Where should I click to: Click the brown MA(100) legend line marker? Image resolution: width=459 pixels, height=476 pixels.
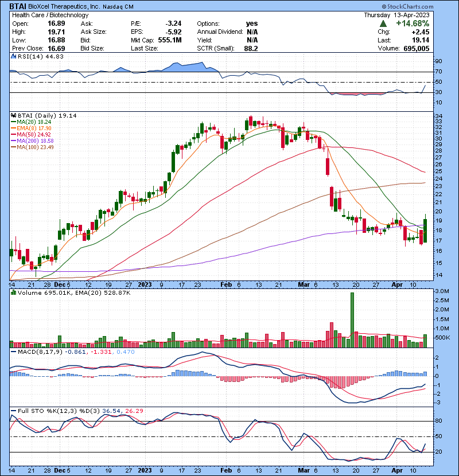pos(13,147)
